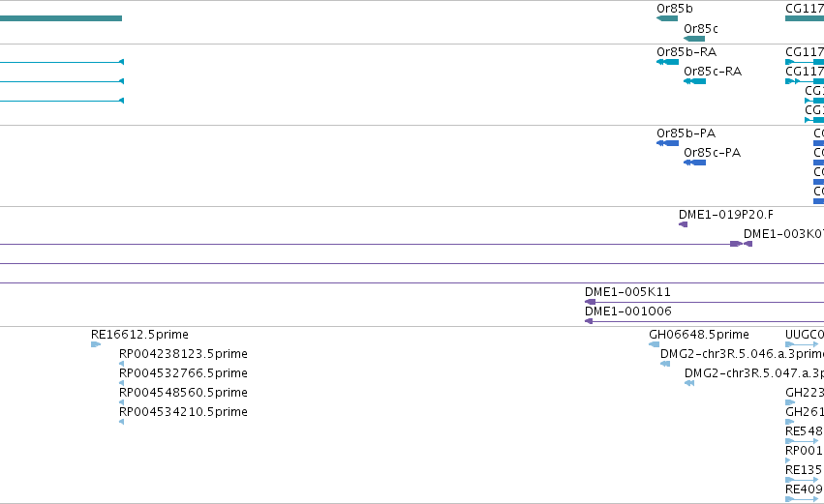Select the Or85c gene glyph
Viewport: 824px width, 504px height.
coord(694,39)
